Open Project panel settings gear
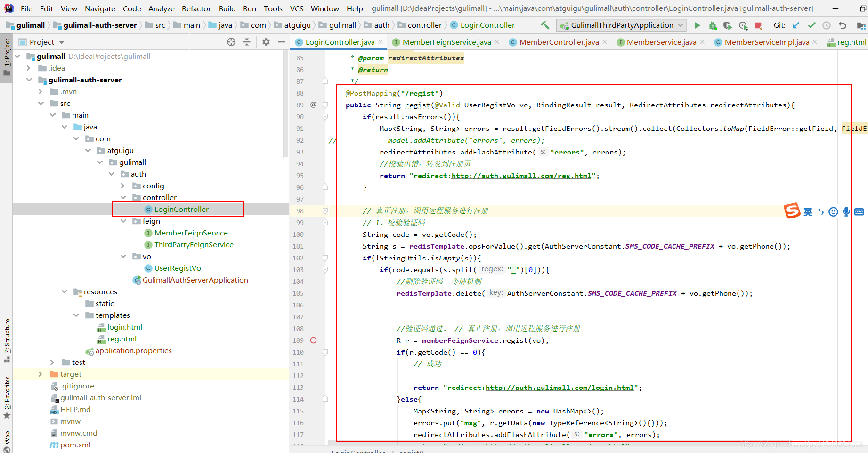This screenshot has height=453, width=868. pos(266,42)
